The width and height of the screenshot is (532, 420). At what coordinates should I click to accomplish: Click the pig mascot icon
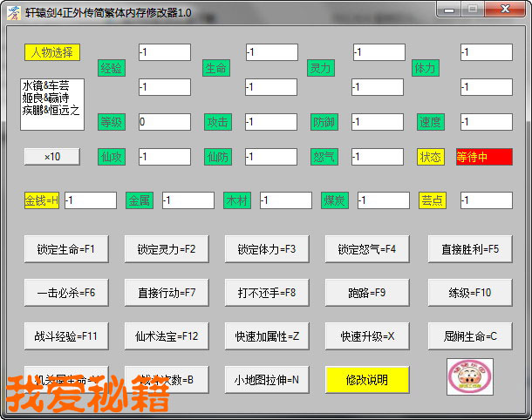(x=470, y=376)
